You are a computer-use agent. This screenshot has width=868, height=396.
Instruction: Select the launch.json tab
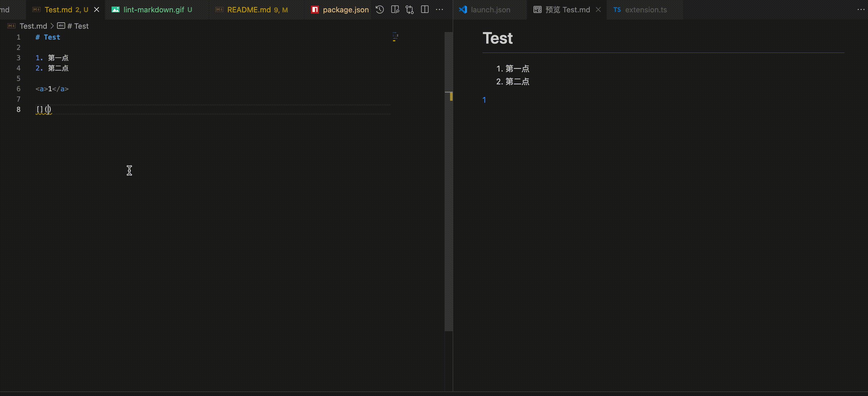pyautogui.click(x=490, y=9)
